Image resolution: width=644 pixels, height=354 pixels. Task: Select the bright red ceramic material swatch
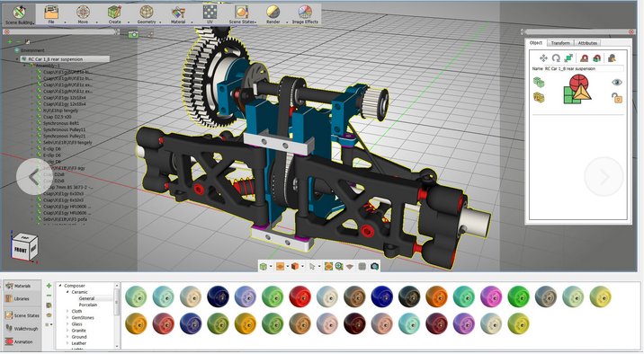(300, 297)
